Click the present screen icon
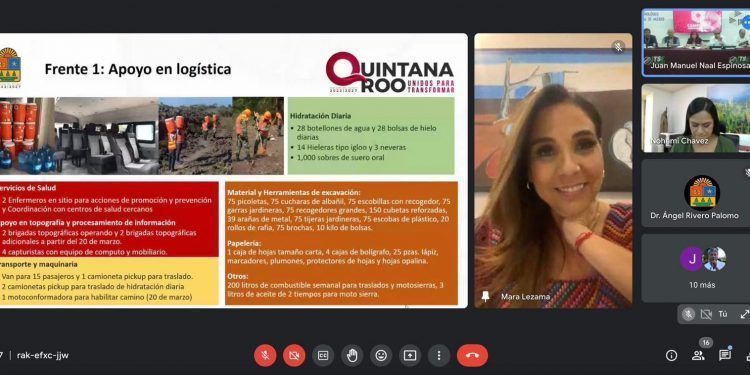Image resolution: width=750 pixels, height=375 pixels. point(410,355)
